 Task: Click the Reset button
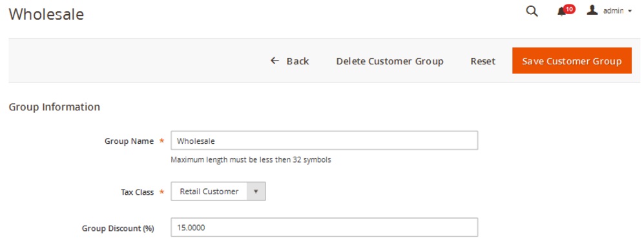483,61
